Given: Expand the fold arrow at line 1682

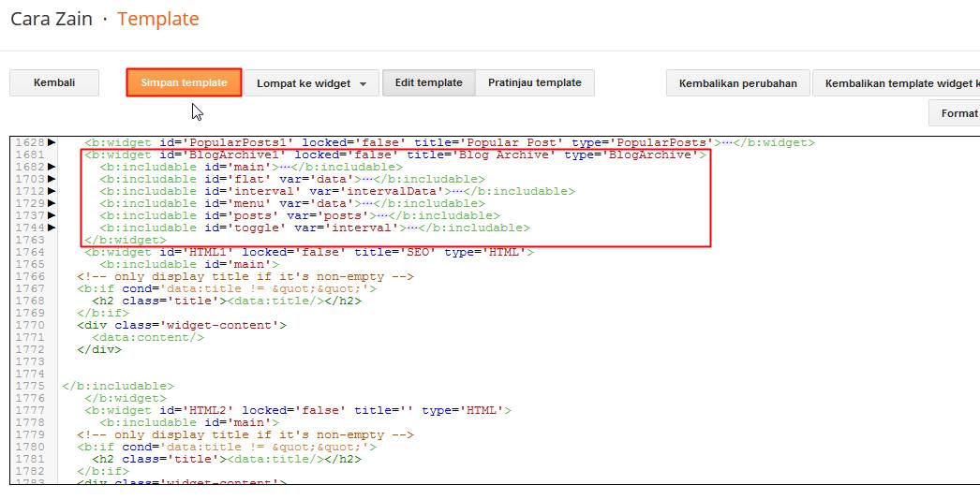Looking at the screenshot, I should 52,167.
